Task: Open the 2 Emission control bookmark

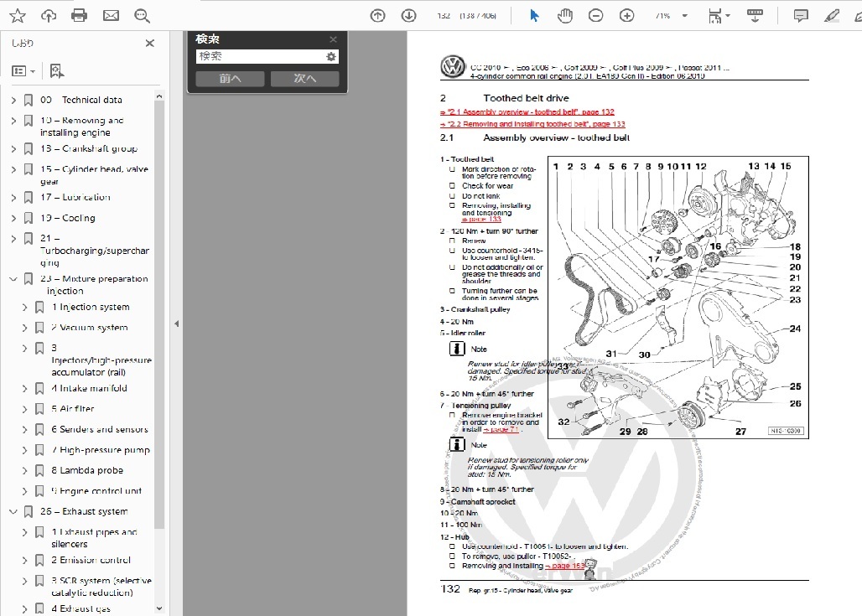Action: coord(91,560)
